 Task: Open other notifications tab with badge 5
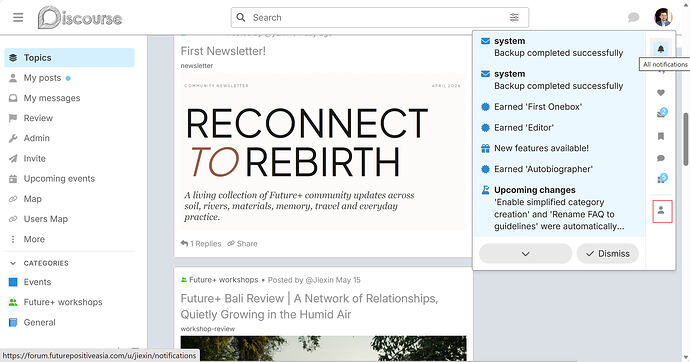(x=661, y=179)
